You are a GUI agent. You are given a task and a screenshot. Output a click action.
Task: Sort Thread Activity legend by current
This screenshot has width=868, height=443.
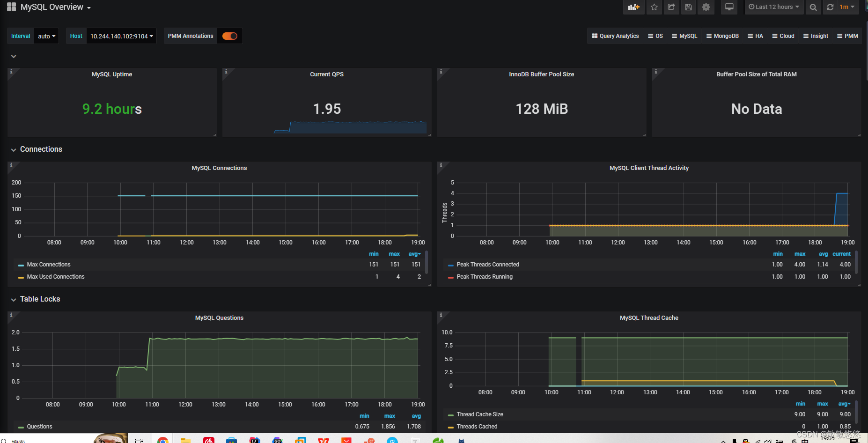(841, 254)
